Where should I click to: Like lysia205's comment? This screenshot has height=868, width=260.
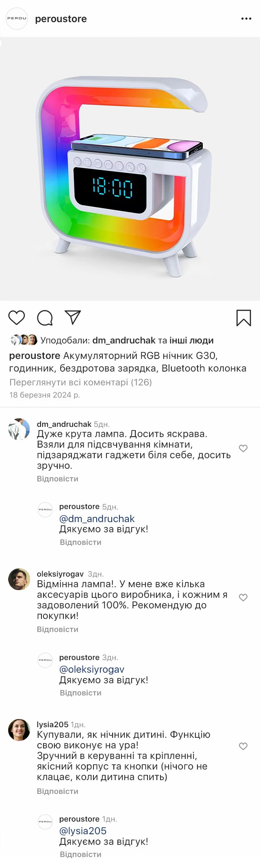coord(243,746)
